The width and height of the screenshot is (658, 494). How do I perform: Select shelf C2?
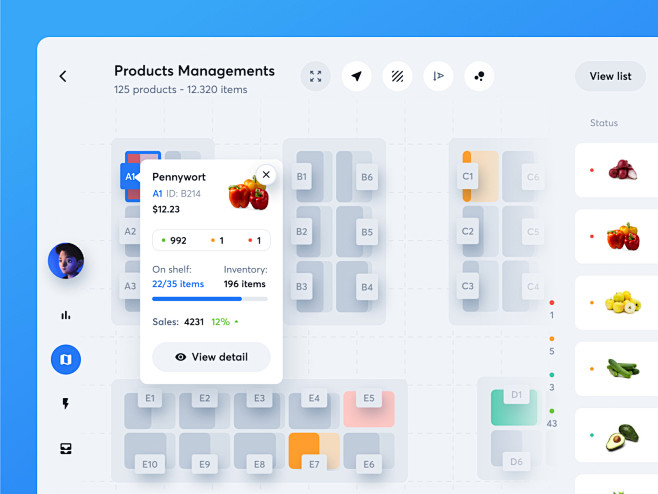[x=467, y=231]
